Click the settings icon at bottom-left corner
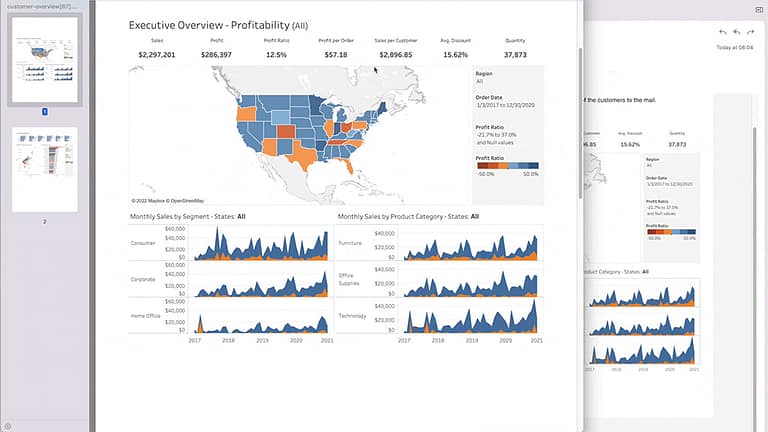 8,425
